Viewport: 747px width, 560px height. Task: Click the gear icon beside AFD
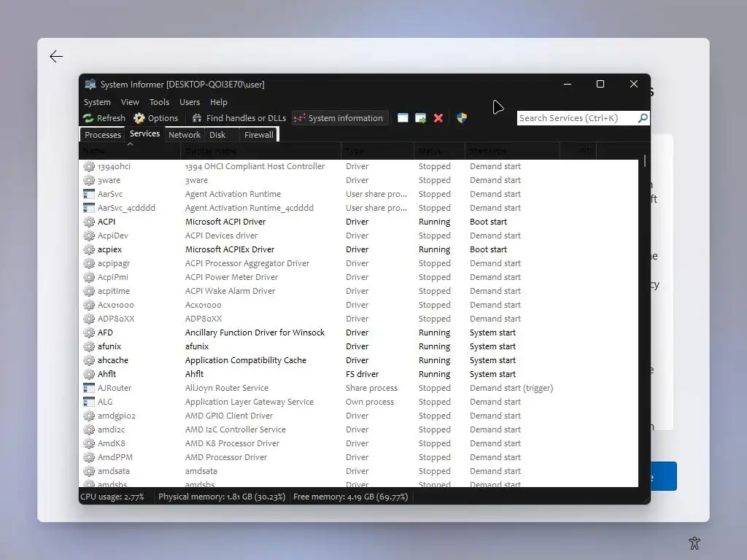pyautogui.click(x=88, y=332)
